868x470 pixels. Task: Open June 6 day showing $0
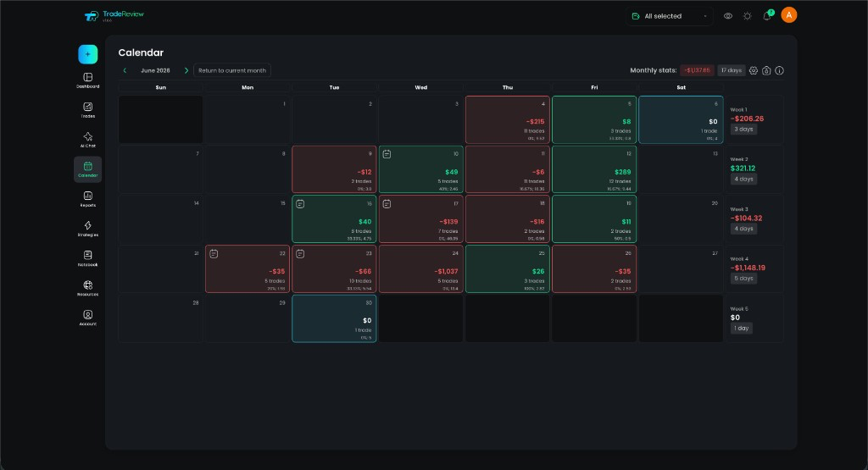(x=681, y=119)
